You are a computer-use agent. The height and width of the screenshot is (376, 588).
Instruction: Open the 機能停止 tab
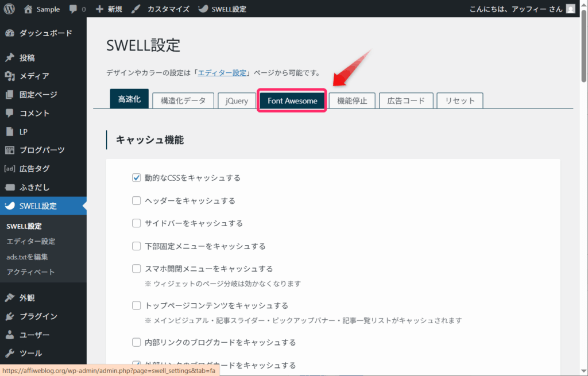coord(352,100)
